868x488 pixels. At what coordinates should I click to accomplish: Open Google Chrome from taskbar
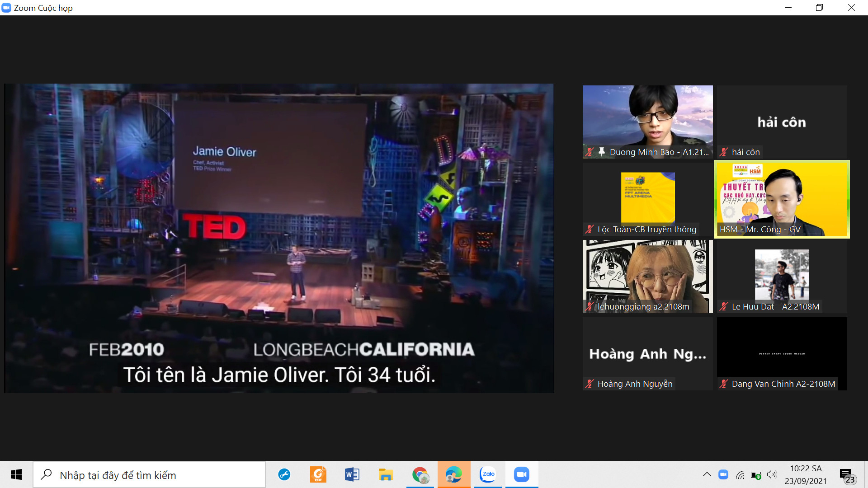coord(420,474)
